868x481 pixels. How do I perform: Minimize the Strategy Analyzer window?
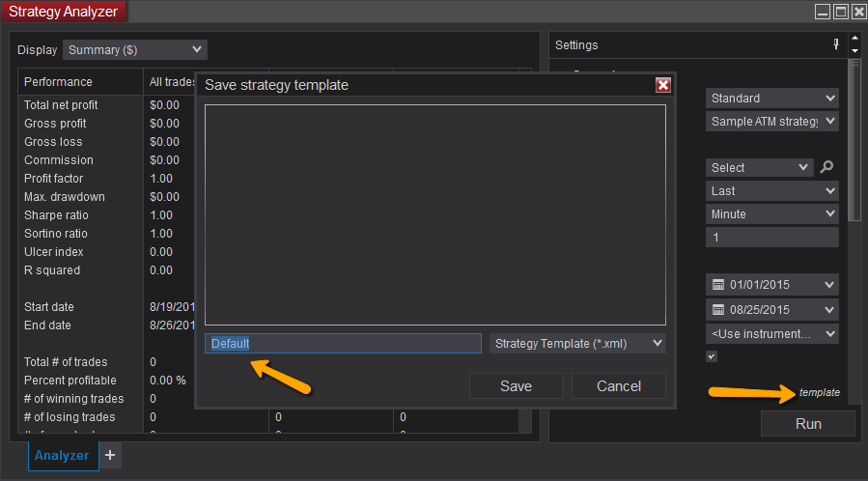(822, 12)
